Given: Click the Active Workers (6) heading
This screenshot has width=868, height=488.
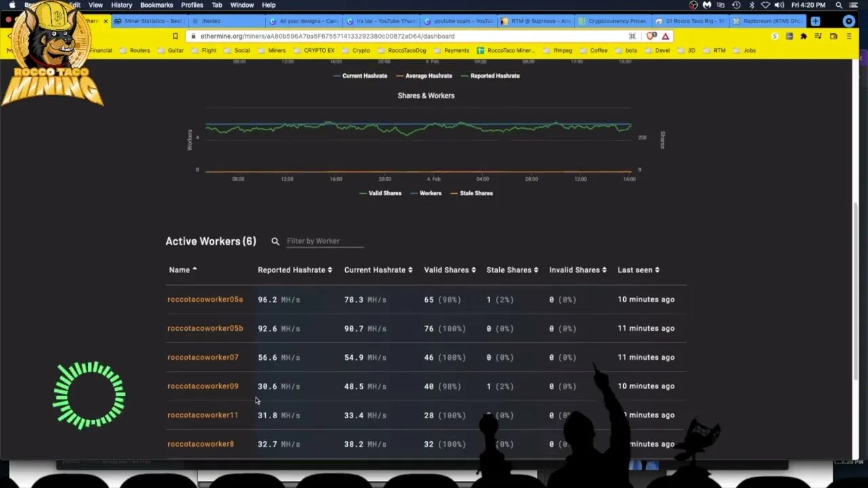Looking at the screenshot, I should 211,241.
